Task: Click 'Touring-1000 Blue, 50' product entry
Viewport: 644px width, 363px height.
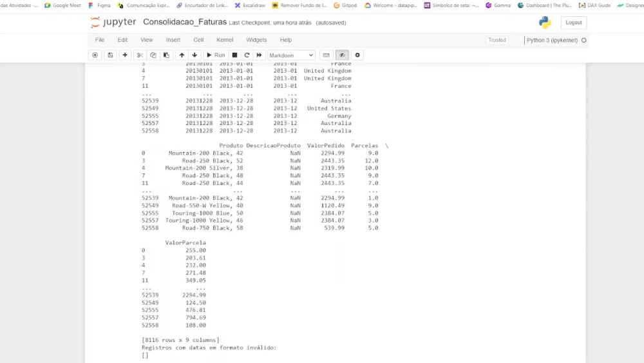Action: pyautogui.click(x=207, y=213)
